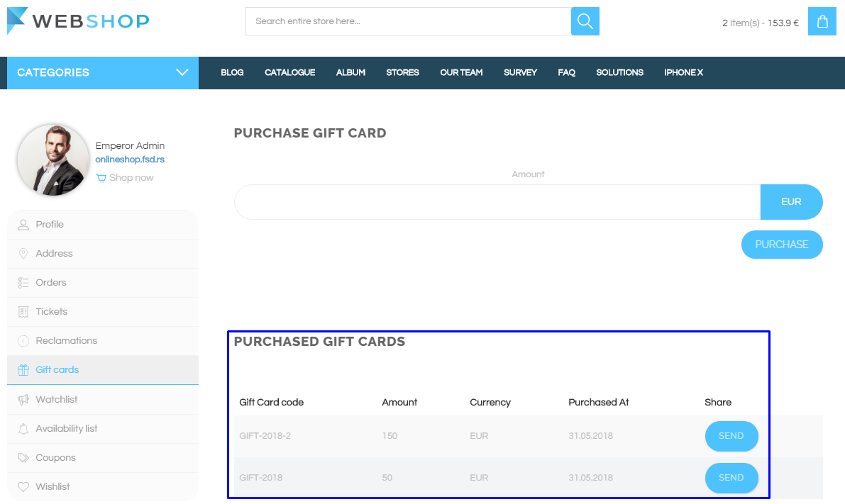Click the Watchlist megaphone icon
Screen dimensions: 845x504
(x=23, y=400)
